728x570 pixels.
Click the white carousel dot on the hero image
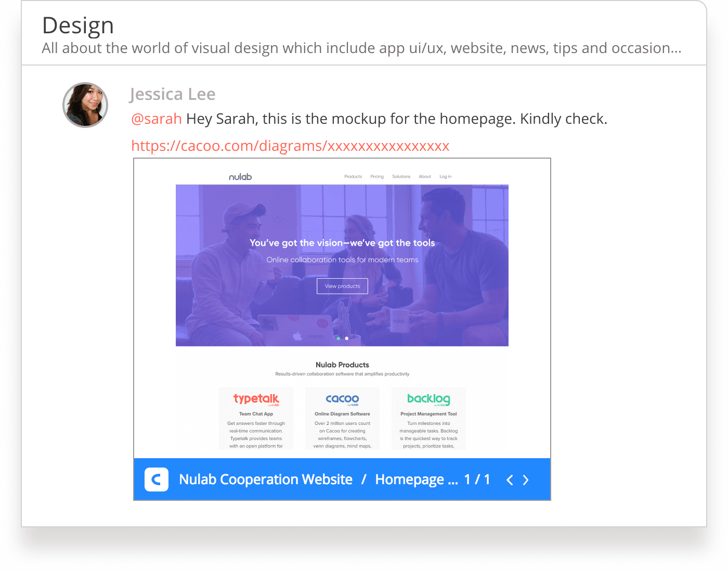point(347,339)
